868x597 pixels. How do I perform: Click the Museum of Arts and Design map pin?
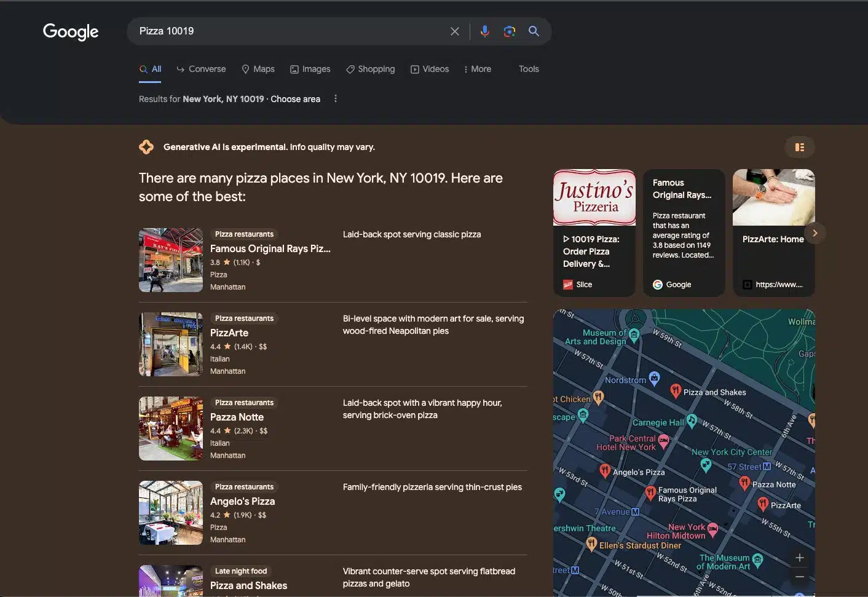pos(634,335)
